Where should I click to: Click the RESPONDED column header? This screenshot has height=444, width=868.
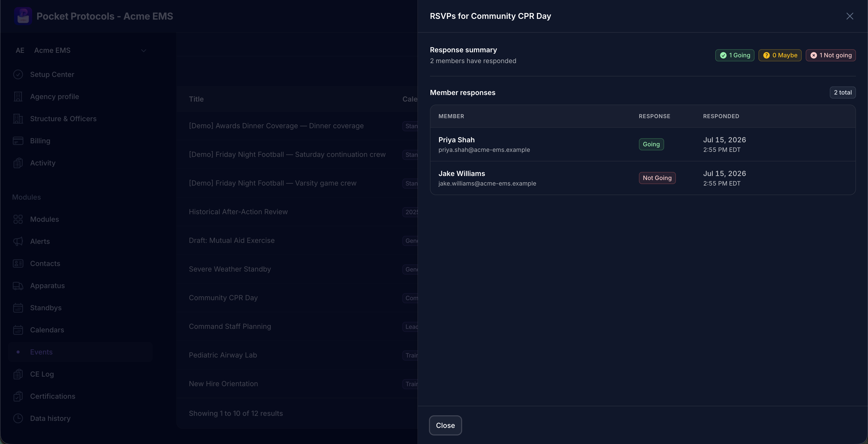tap(721, 116)
